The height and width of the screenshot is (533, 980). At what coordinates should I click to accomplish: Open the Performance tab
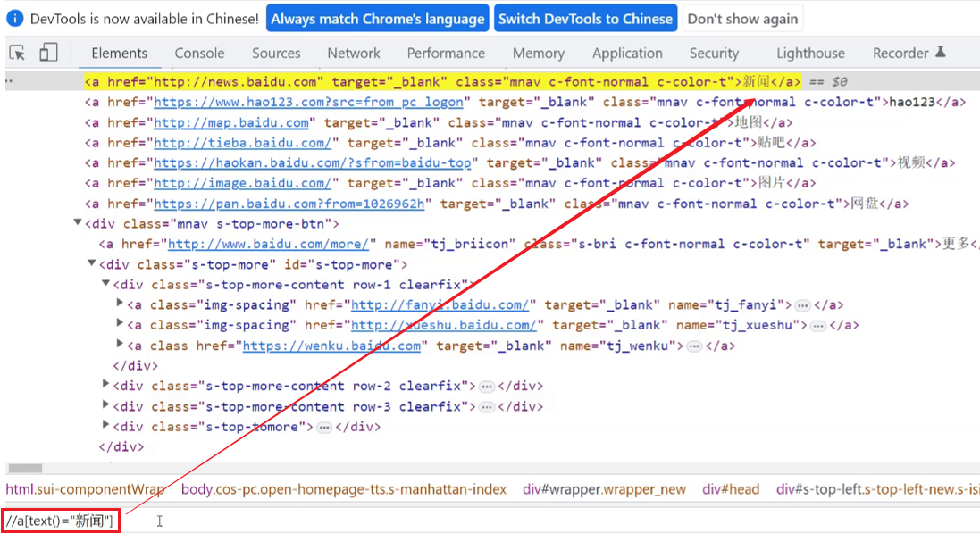pyautogui.click(x=446, y=53)
